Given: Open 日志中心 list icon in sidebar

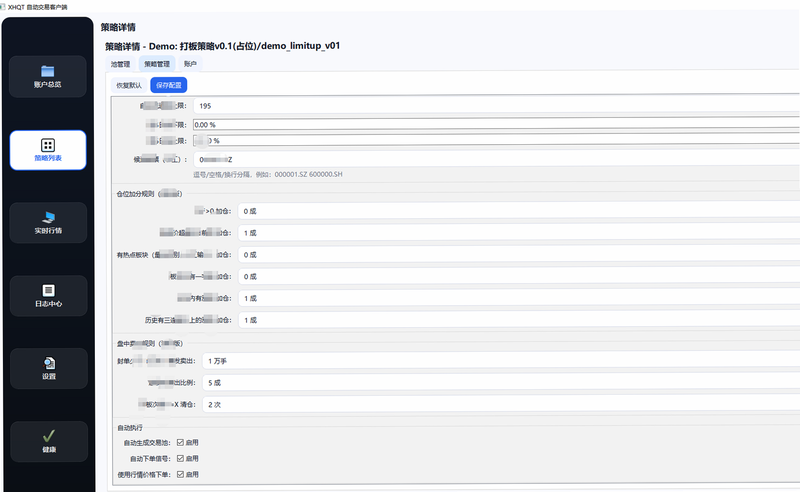Looking at the screenshot, I should (x=48, y=290).
